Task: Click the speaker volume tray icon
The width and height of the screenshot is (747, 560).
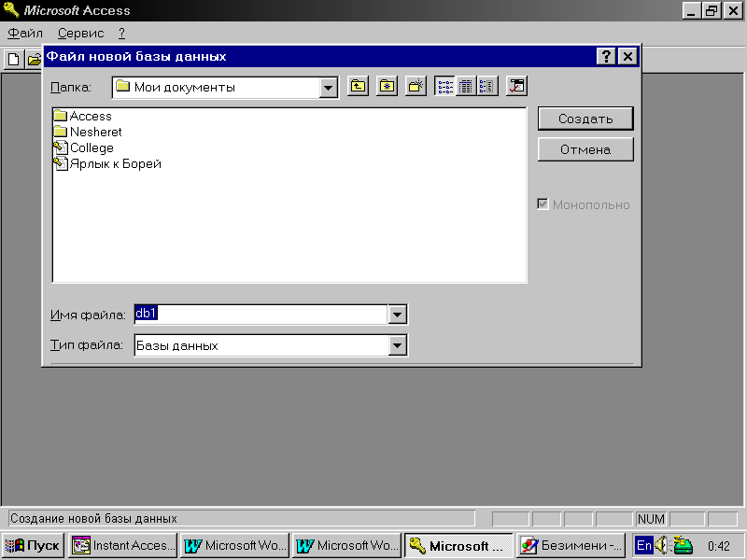Action: (x=661, y=545)
